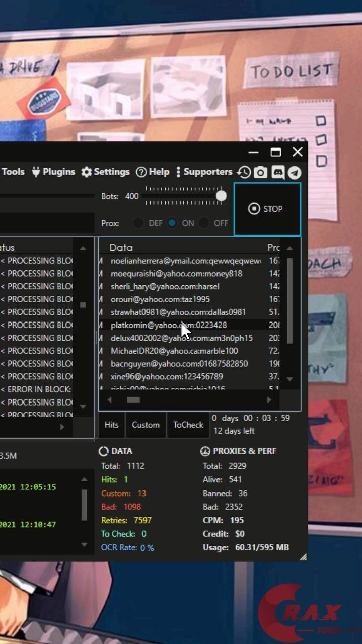This screenshot has height=644, width=362.
Task: Click the PROXIES & PERF icon
Action: point(205,451)
